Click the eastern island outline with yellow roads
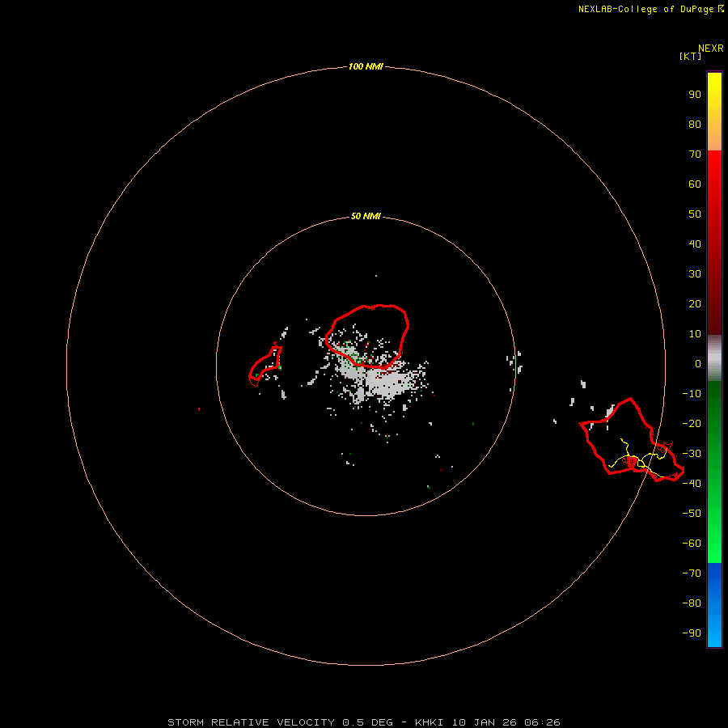 [632, 440]
